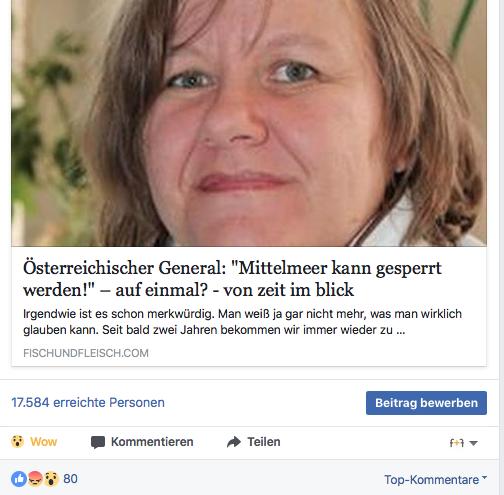The width and height of the screenshot is (504, 495).
Task: Show who reacted via the 80 count
Action: (x=70, y=479)
